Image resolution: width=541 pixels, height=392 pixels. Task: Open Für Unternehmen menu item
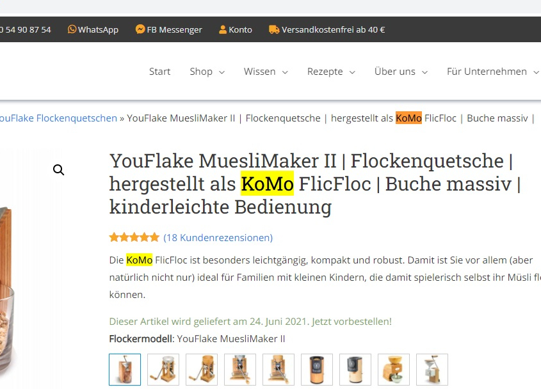coord(487,72)
